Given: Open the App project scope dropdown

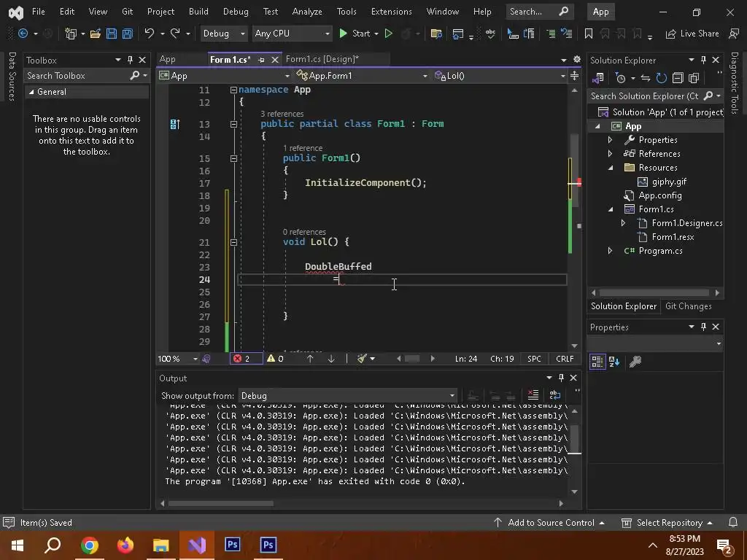Looking at the screenshot, I should pos(225,76).
